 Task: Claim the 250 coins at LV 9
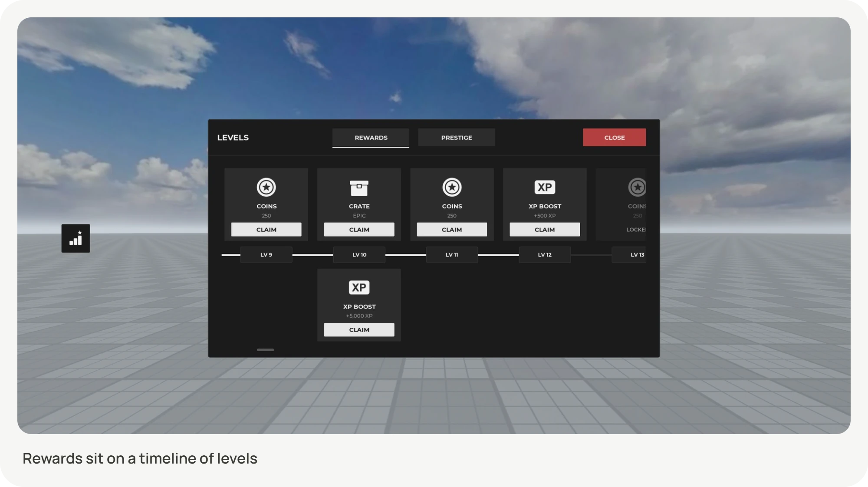coord(266,230)
